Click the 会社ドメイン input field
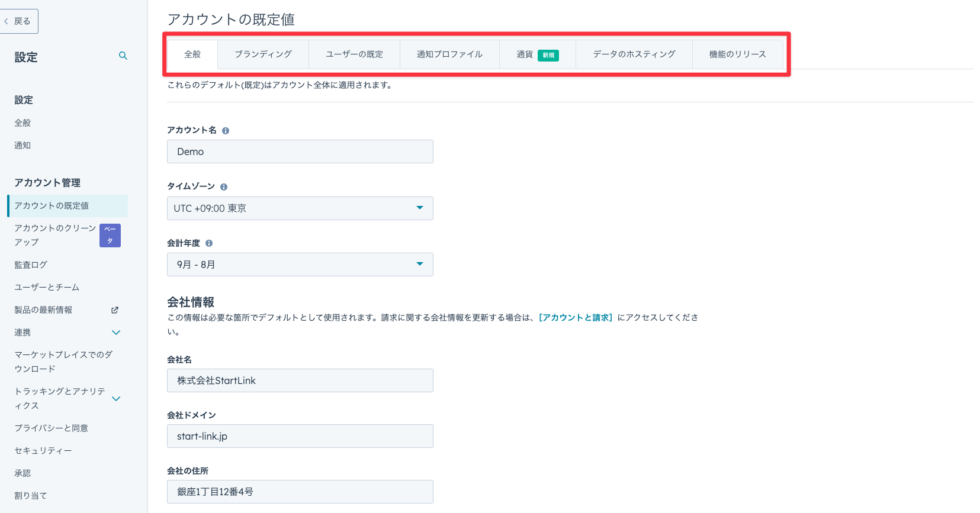 [x=300, y=436]
